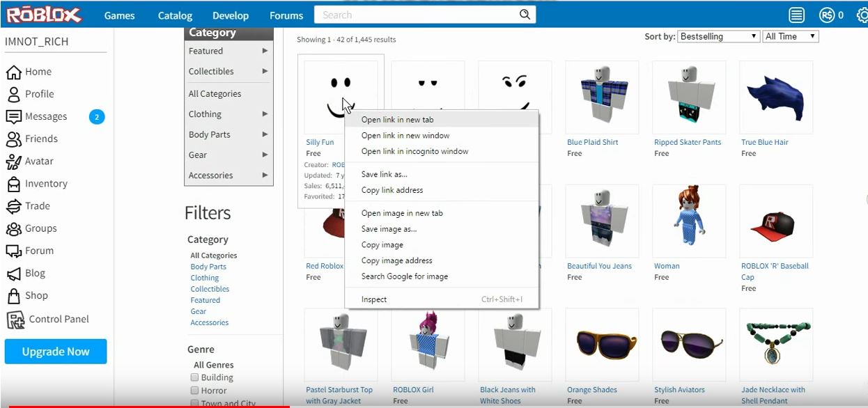Expand the Clothing category arrow

(x=265, y=114)
